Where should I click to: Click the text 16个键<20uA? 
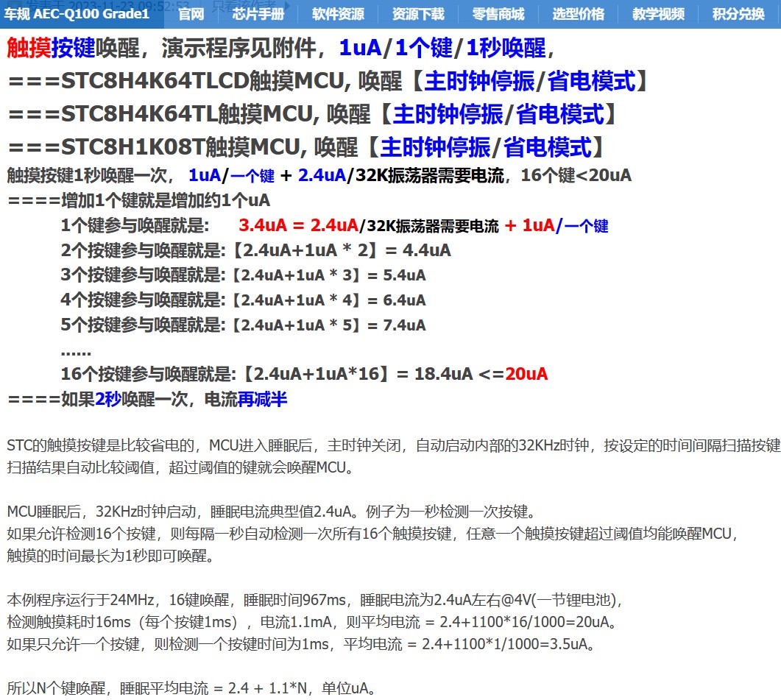pos(576,175)
